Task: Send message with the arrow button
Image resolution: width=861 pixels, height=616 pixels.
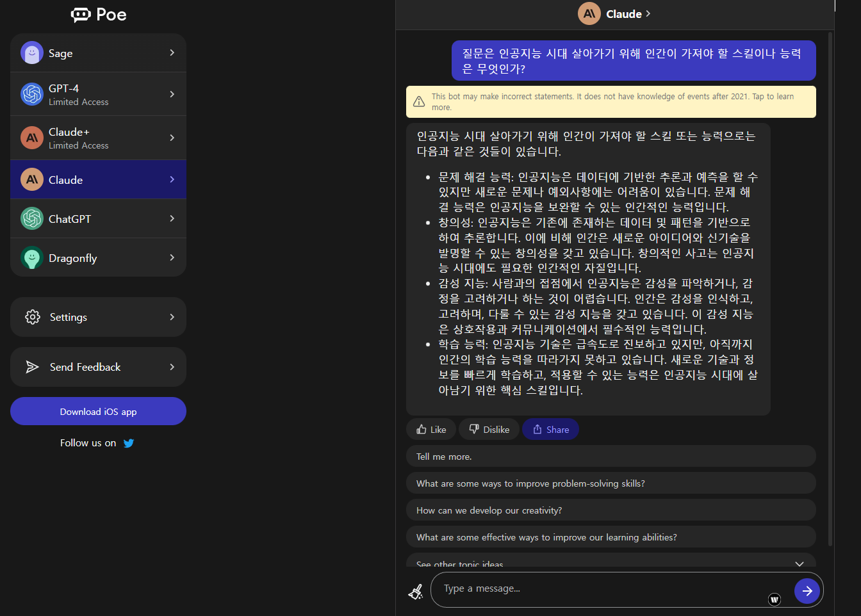Action: point(807,590)
